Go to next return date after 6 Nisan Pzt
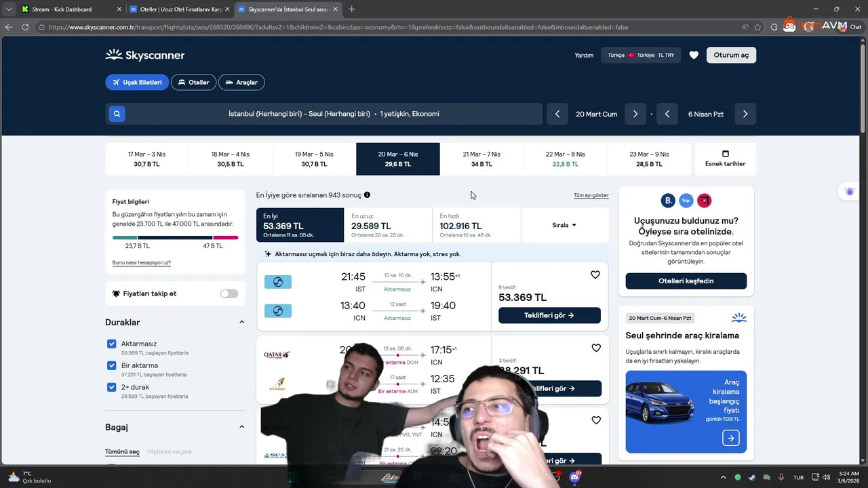868x488 pixels. coord(745,114)
